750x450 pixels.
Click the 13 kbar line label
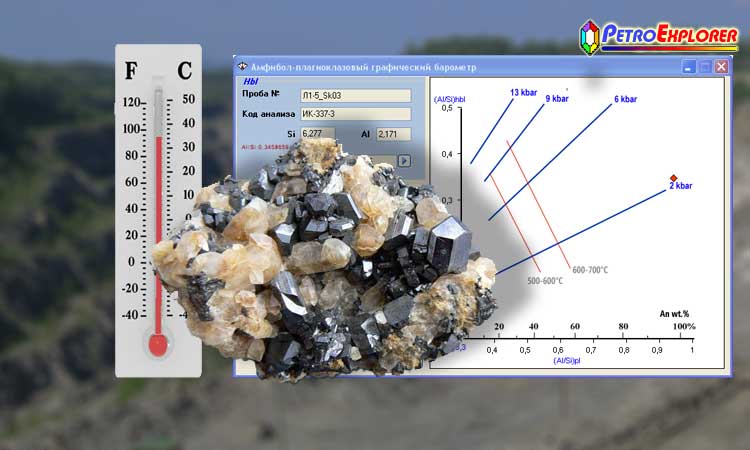point(523,93)
